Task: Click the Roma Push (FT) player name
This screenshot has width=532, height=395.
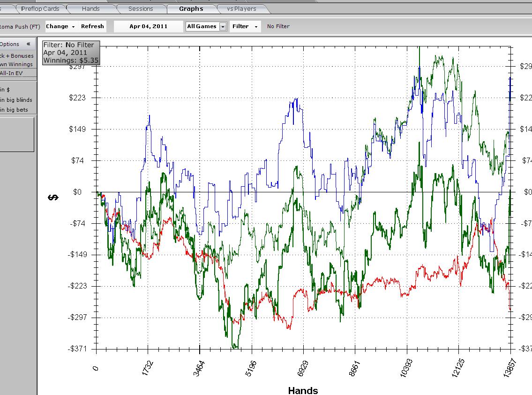Action: coord(21,27)
